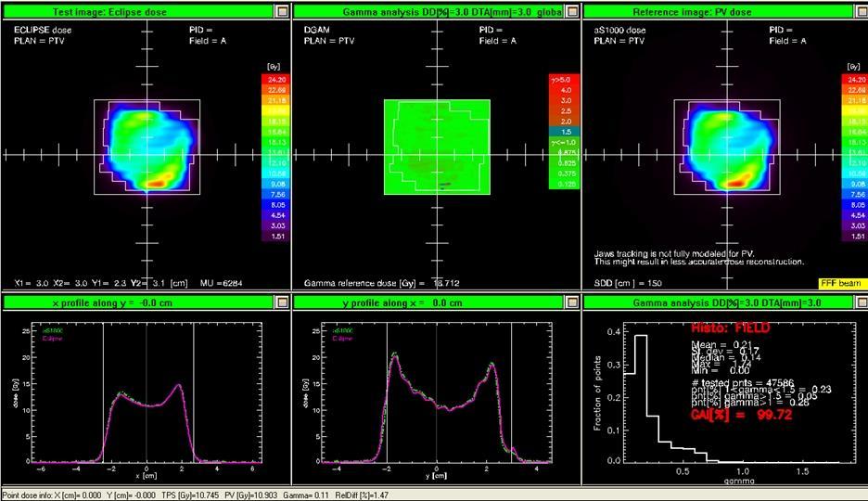Pick the 0.125 gamma legend swatch
This screenshot has width=868, height=501.
[x=564, y=185]
